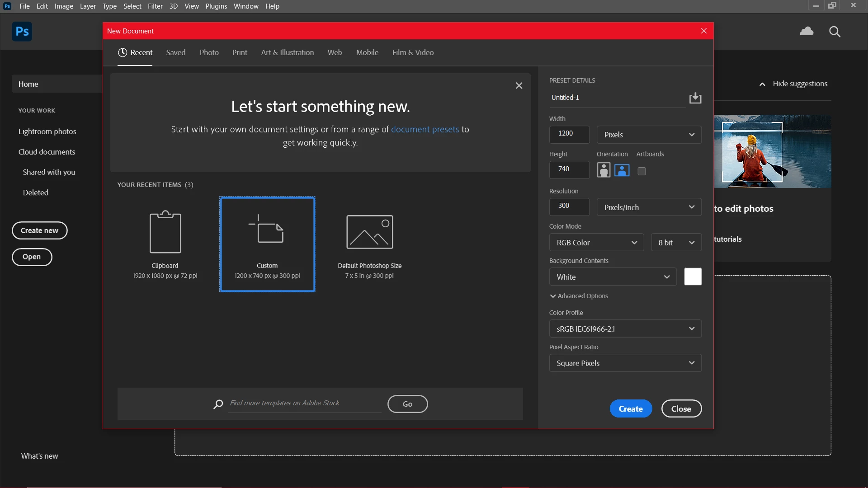Image resolution: width=868 pixels, height=488 pixels.
Task: Switch to the Film & Video tab
Action: [x=413, y=52]
